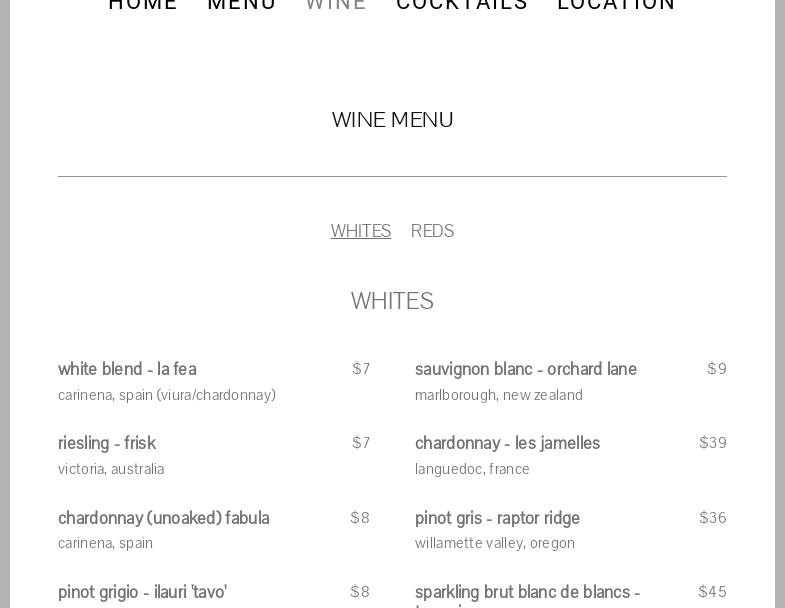Click the sparkling brut blanc de blancs item
The height and width of the screenshot is (608, 785).
tap(527, 592)
